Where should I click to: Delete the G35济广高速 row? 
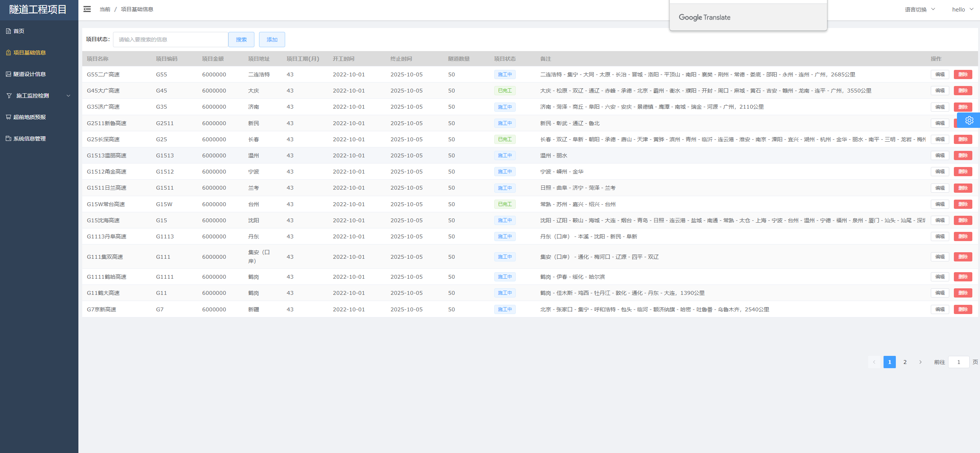click(963, 107)
